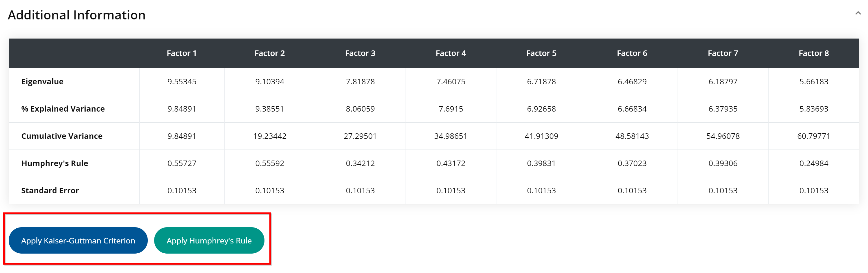
Task: Select the Factor 4 column header
Action: click(451, 53)
